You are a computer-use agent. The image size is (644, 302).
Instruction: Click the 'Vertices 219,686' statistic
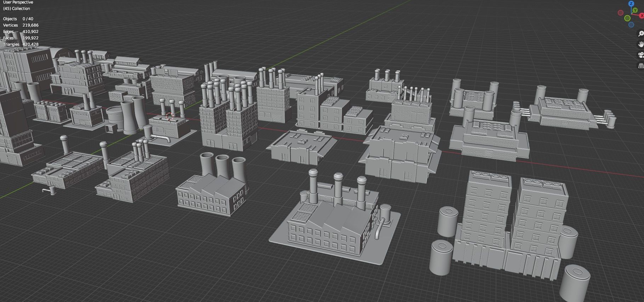(21, 25)
